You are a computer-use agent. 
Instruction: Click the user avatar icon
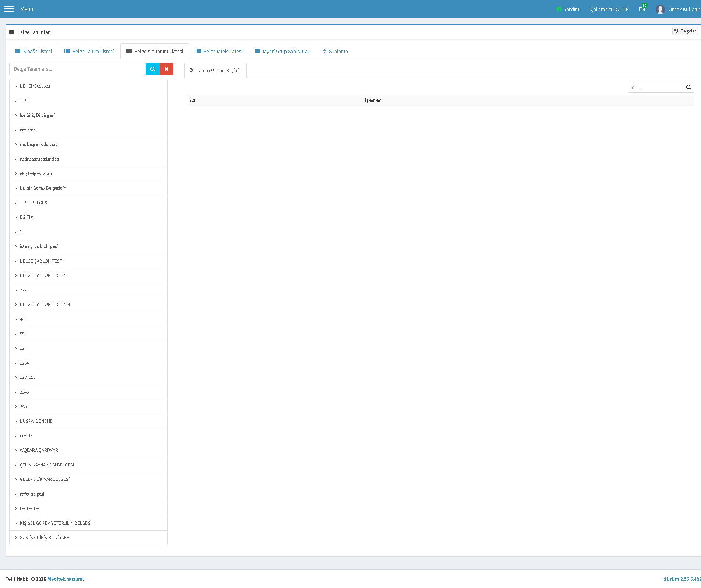(660, 9)
